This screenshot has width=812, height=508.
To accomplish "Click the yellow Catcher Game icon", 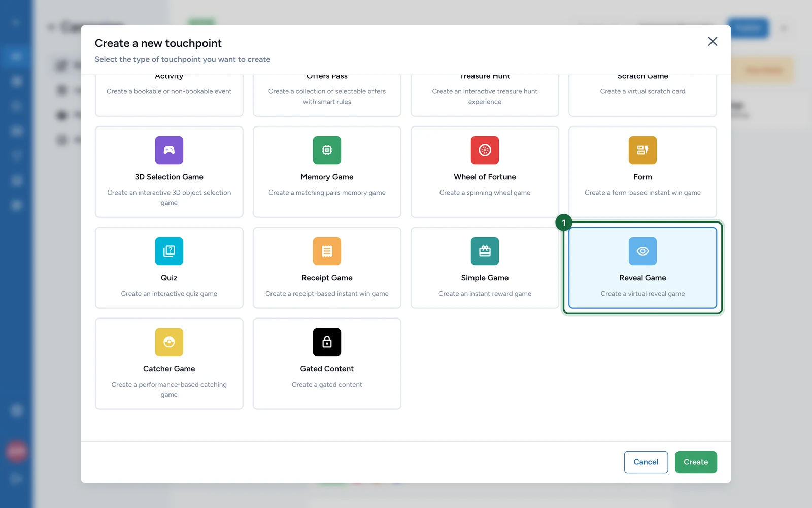I will pos(169,342).
